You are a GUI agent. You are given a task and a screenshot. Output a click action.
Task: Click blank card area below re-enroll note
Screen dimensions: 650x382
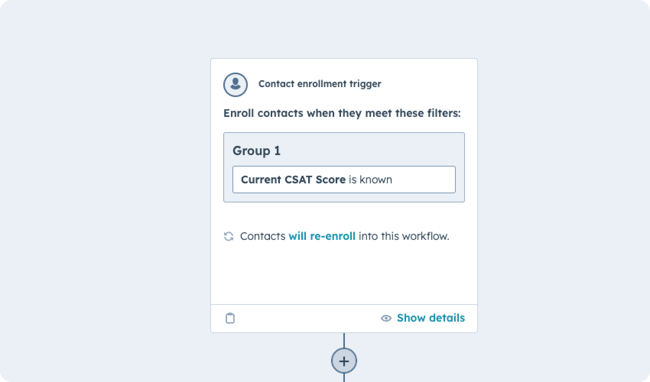[344, 273]
